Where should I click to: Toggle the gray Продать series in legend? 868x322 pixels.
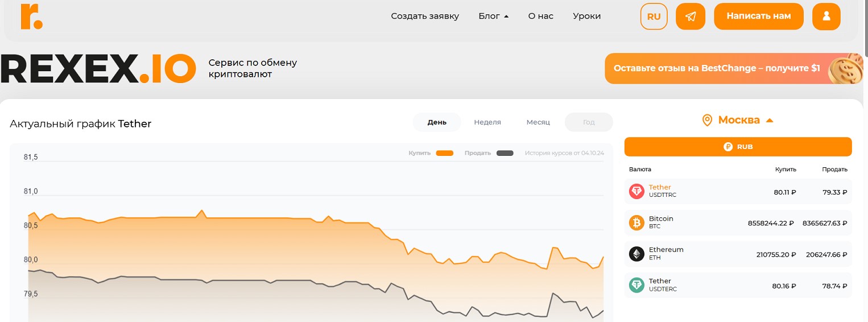tap(489, 153)
